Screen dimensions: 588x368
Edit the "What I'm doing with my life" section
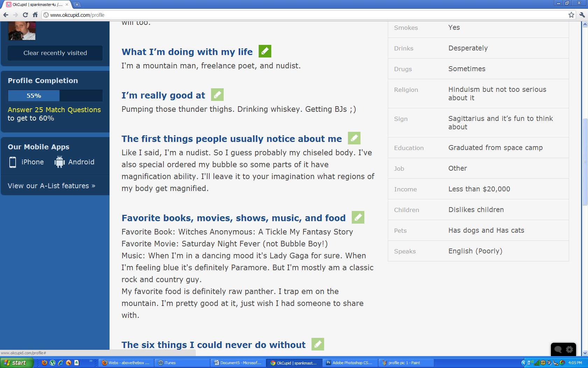(x=265, y=51)
